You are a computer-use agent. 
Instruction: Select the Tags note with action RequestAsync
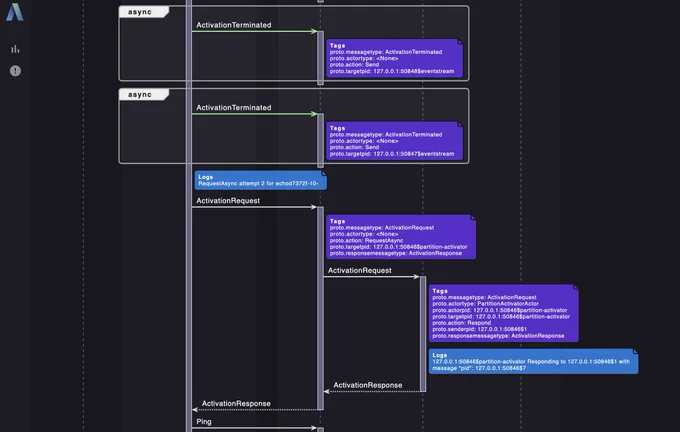click(x=401, y=237)
